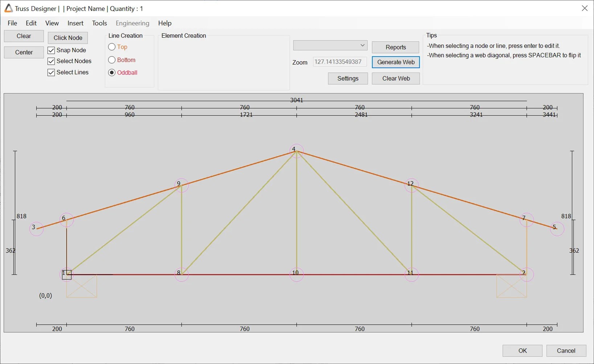Open the Tools menu

click(x=99, y=23)
